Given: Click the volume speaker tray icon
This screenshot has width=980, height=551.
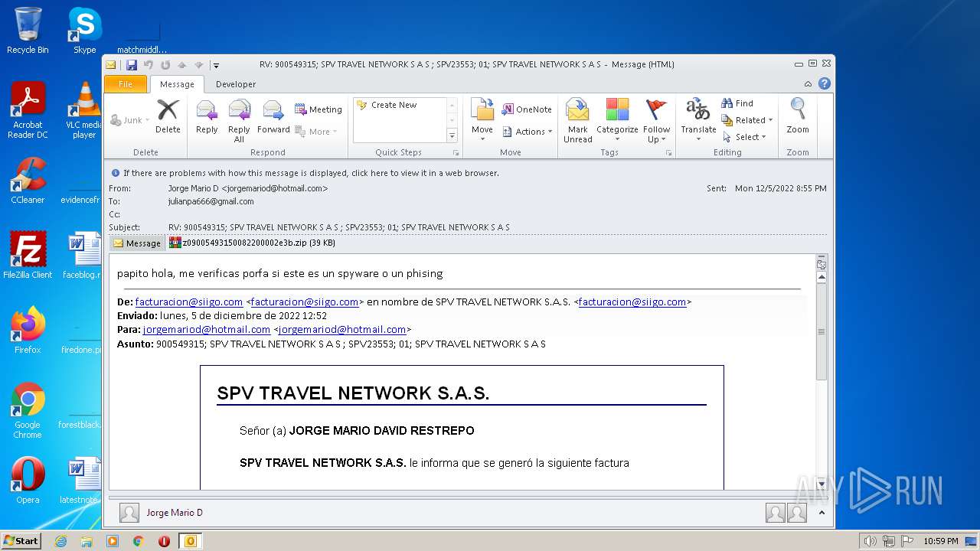Looking at the screenshot, I should (x=870, y=541).
